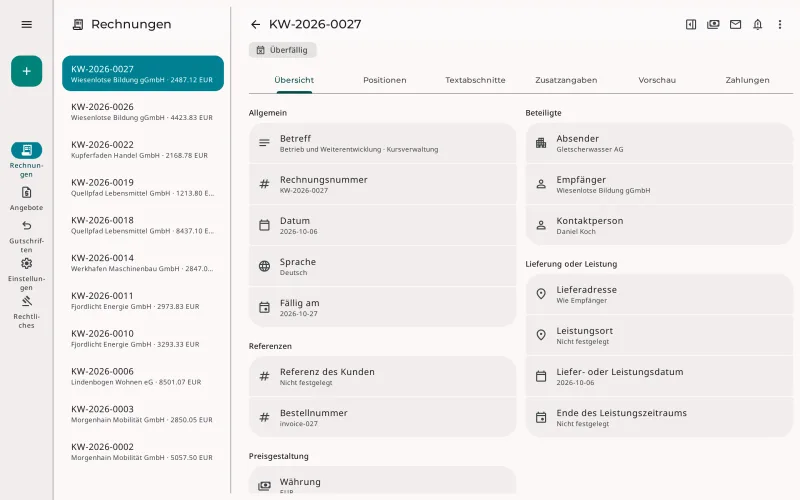Click the record payment money icon
This screenshot has height=500, width=800.
(x=713, y=24)
